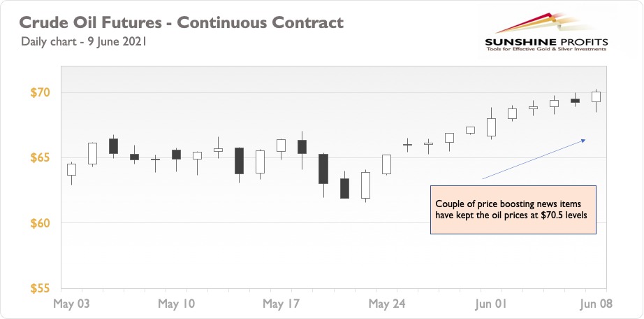Click the May 03 date label

72,304
